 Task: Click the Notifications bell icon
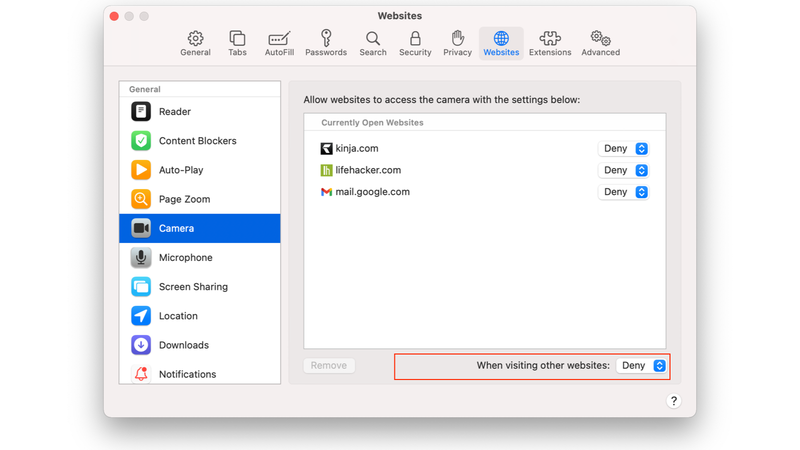(141, 374)
